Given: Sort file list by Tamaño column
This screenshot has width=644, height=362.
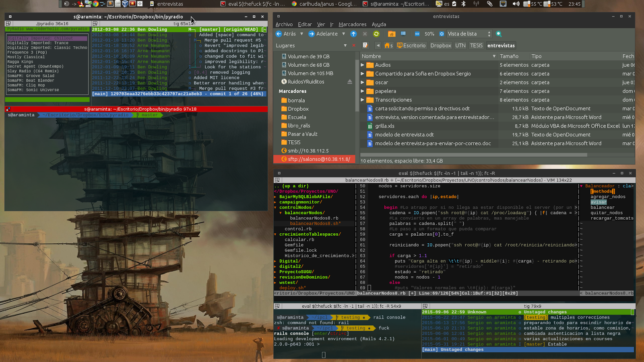Looking at the screenshot, I should click(x=514, y=56).
